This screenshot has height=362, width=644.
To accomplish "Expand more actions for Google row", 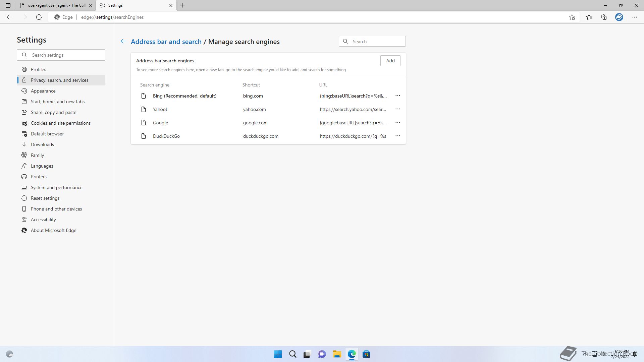I will tap(397, 123).
